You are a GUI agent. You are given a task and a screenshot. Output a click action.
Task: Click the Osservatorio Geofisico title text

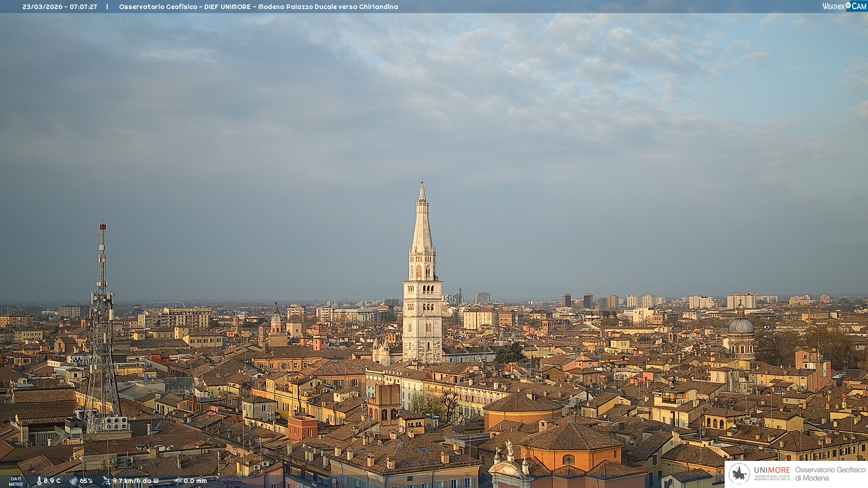158,7
